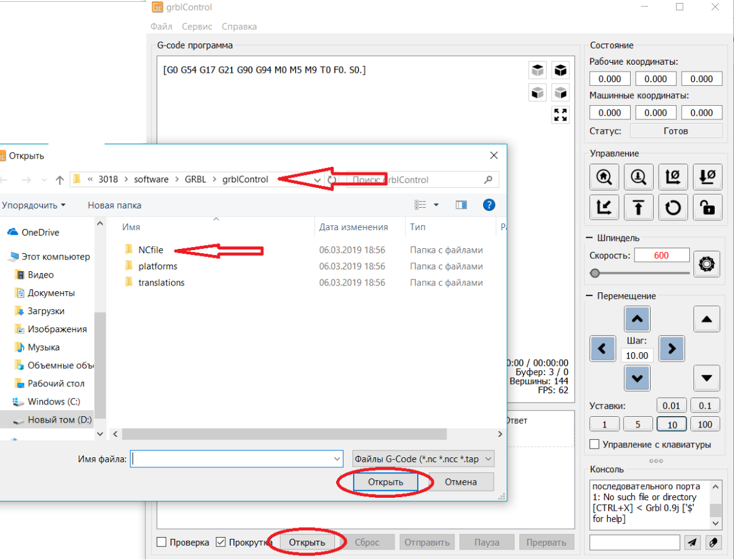Select Загрузки in the navigation pane
The height and width of the screenshot is (560, 734).
pyautogui.click(x=46, y=311)
